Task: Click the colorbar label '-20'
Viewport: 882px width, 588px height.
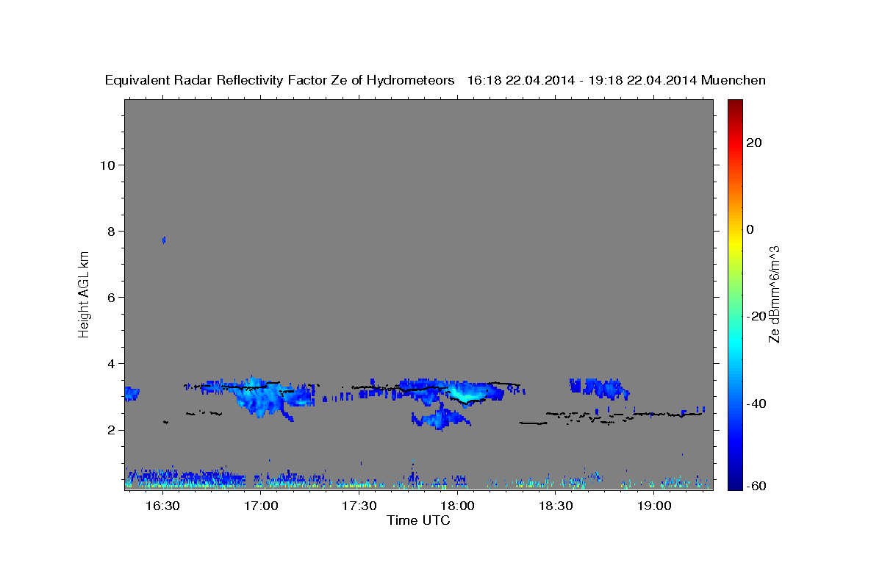Action: pyautogui.click(x=756, y=316)
